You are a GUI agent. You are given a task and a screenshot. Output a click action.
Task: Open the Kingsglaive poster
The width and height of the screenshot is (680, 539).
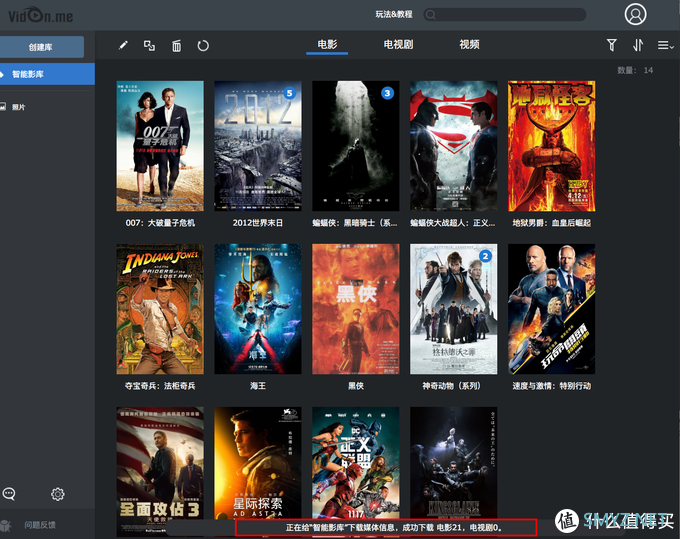click(x=454, y=463)
